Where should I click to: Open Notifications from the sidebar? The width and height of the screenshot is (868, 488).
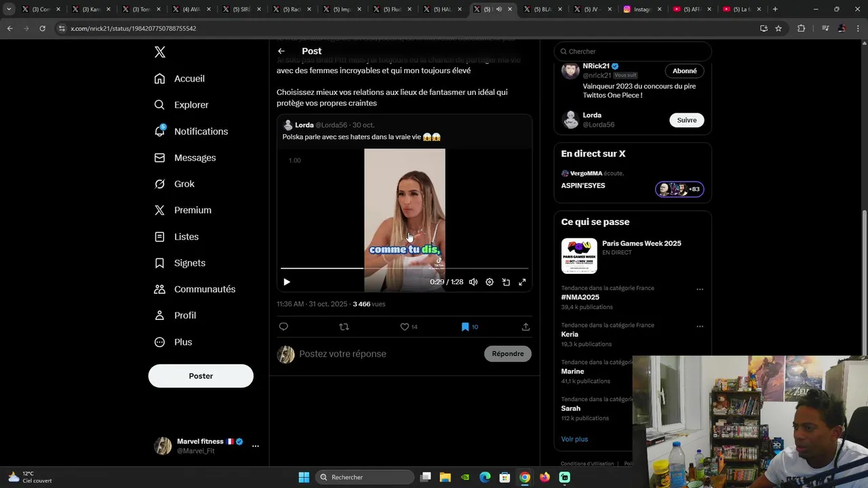[x=191, y=131]
